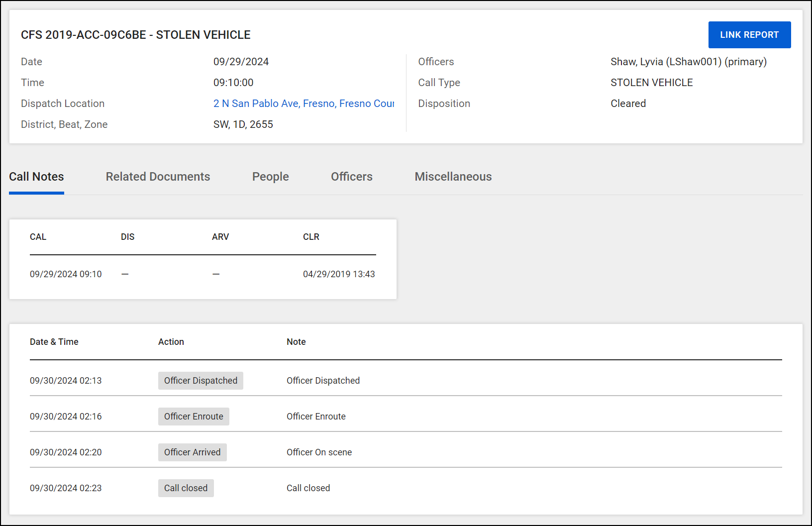Open the dispatch location address link
Image resolution: width=812 pixels, height=526 pixels.
click(304, 103)
